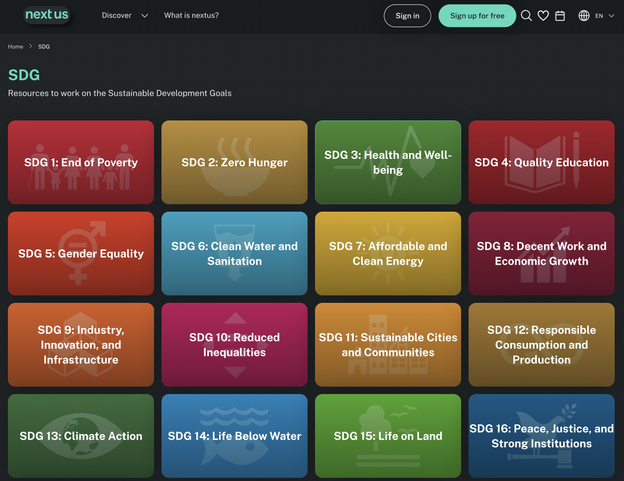Image resolution: width=624 pixels, height=481 pixels.
Task: Click the globe language icon
Action: pos(584,16)
